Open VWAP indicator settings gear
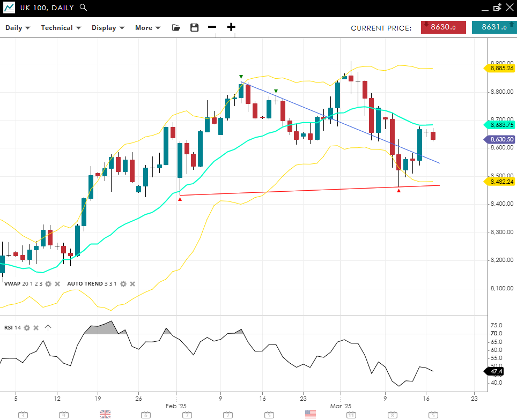Viewport: 517px width, 420px height. (x=48, y=284)
